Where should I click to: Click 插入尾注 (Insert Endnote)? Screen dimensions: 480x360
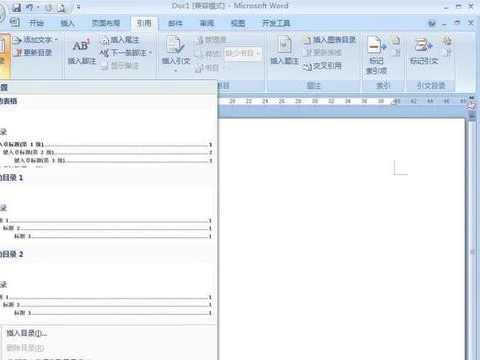tap(120, 40)
